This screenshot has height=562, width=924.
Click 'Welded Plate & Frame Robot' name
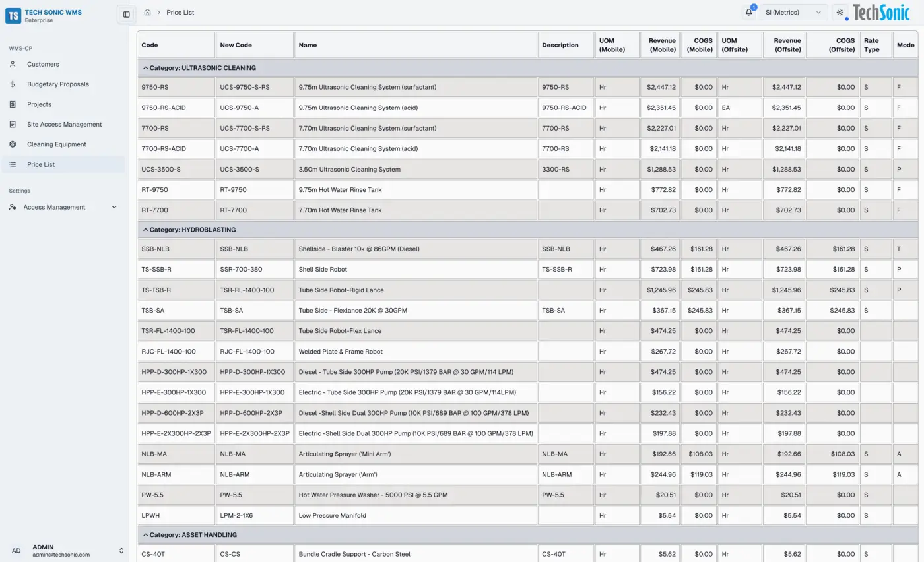pos(416,351)
